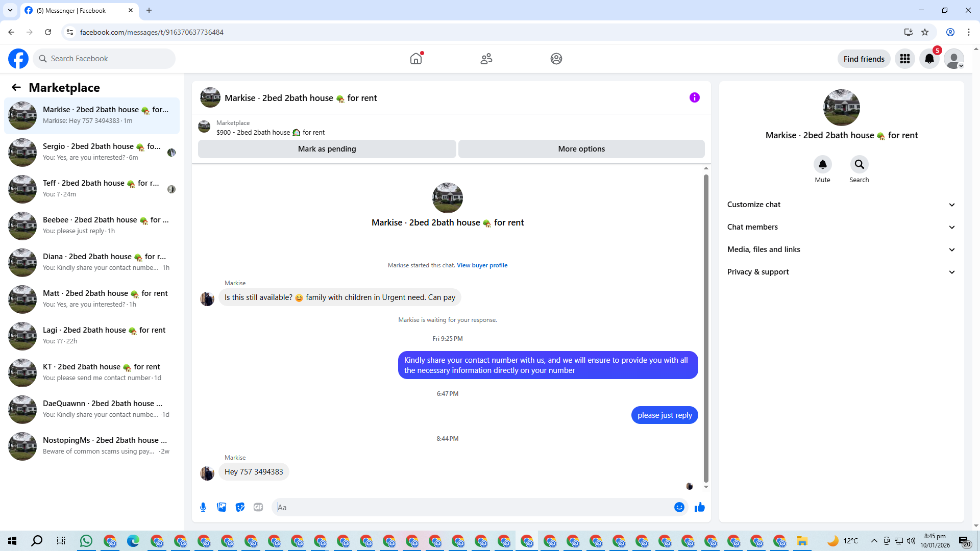Click Mark as pending button
The image size is (980, 551).
tap(327, 149)
